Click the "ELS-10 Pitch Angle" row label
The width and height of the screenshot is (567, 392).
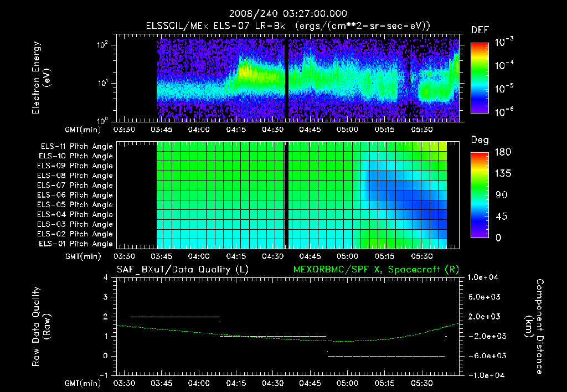76,156
